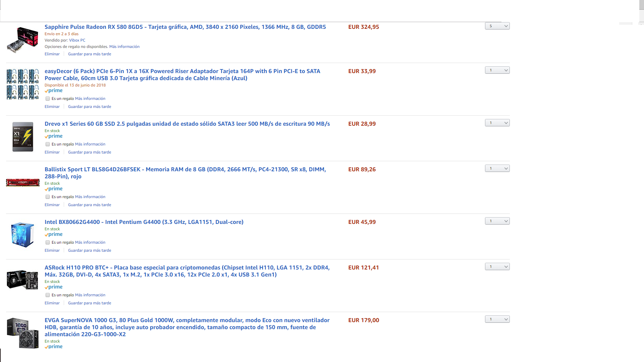The image size is (644, 362).
Task: Click the prime badge under the Drevo SSD
Action: pyautogui.click(x=54, y=136)
